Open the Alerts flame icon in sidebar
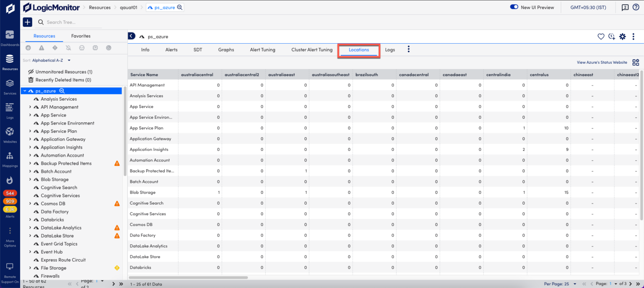This screenshot has height=288, width=644. coord(10,180)
